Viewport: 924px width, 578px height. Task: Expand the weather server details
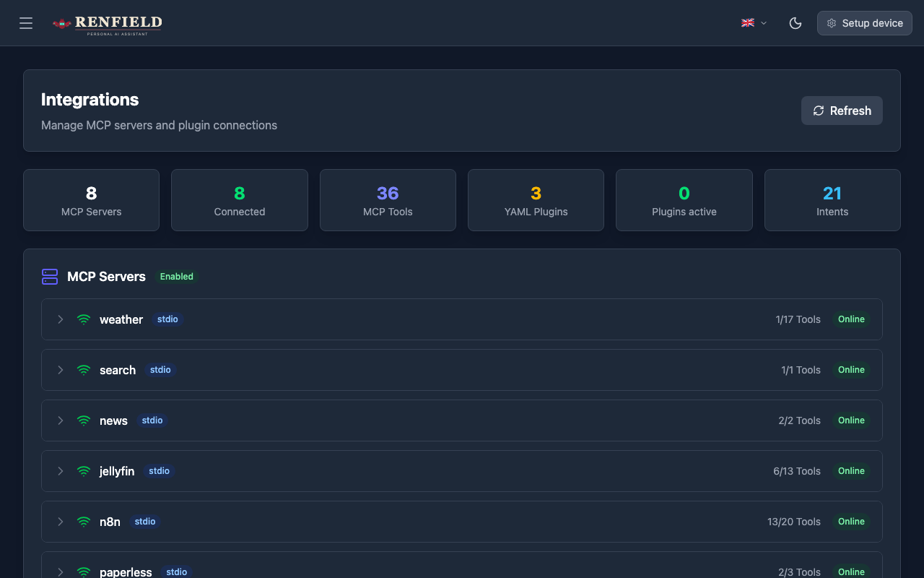[x=61, y=319]
